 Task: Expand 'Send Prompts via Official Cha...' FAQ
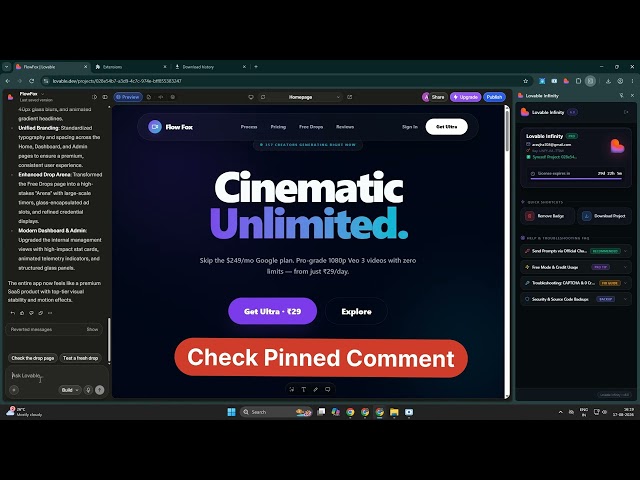point(576,251)
